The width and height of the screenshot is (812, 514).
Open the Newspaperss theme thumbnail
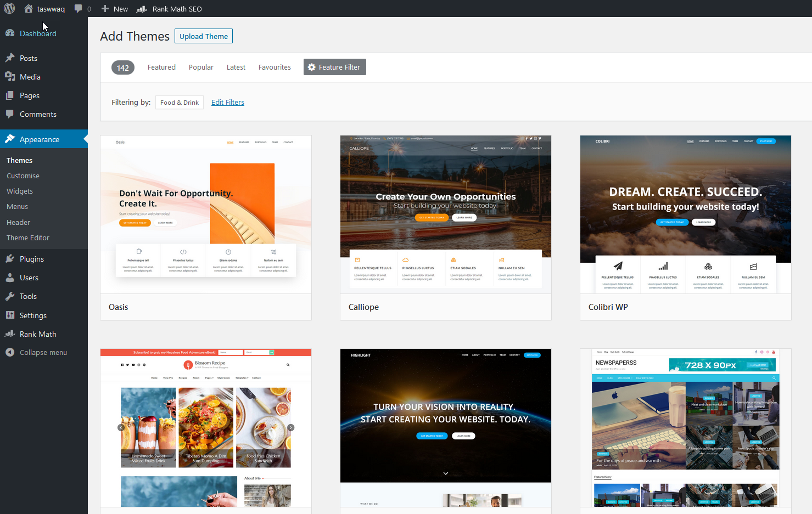pyautogui.click(x=686, y=428)
